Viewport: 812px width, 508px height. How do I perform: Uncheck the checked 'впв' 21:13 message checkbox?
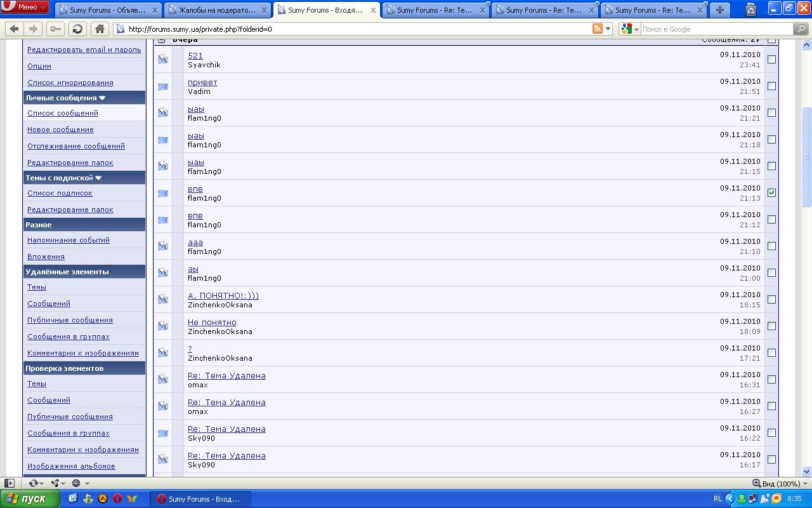click(x=771, y=193)
